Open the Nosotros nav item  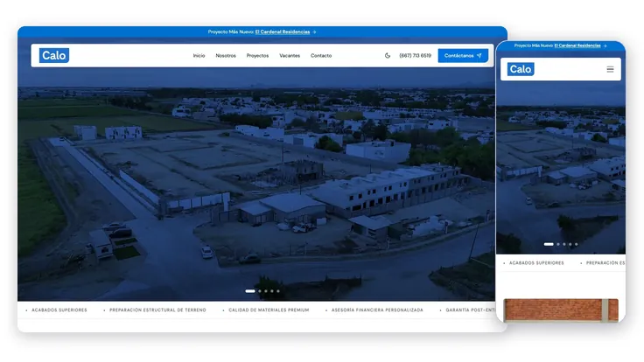[226, 55]
